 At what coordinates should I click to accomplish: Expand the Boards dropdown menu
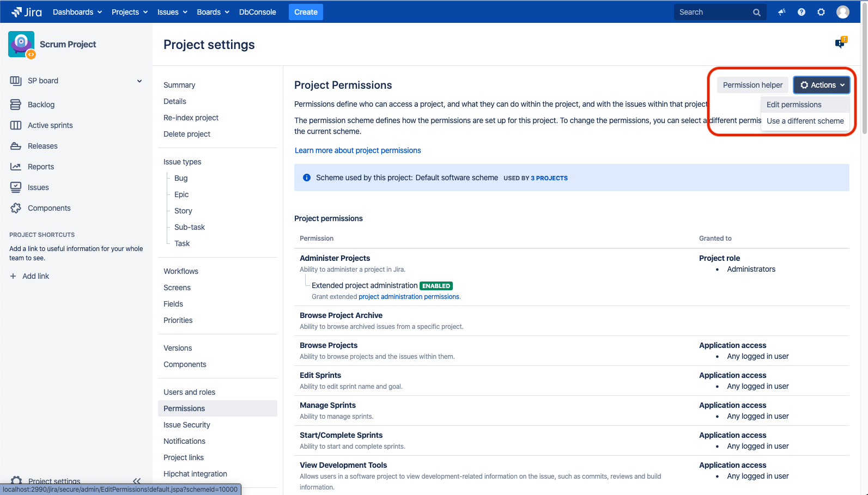(213, 12)
